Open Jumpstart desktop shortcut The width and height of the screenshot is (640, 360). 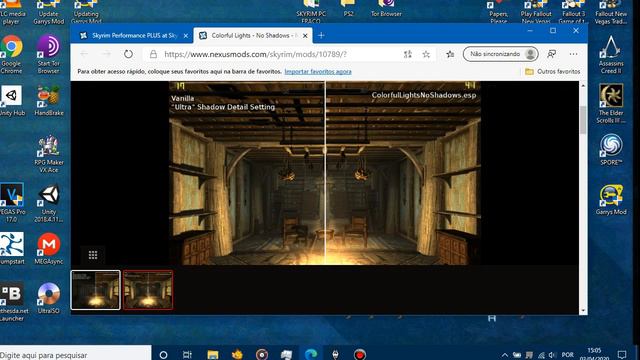11,249
